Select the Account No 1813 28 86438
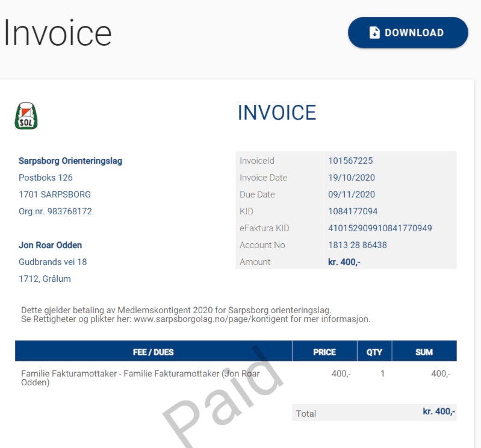Screen dimensions: 481x448 [x=357, y=245]
